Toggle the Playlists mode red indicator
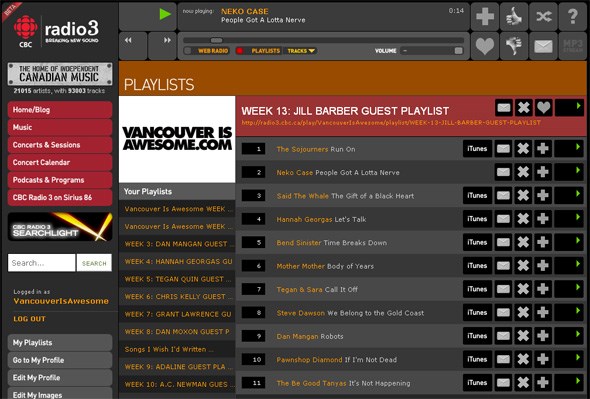The image size is (590, 399). tap(239, 51)
